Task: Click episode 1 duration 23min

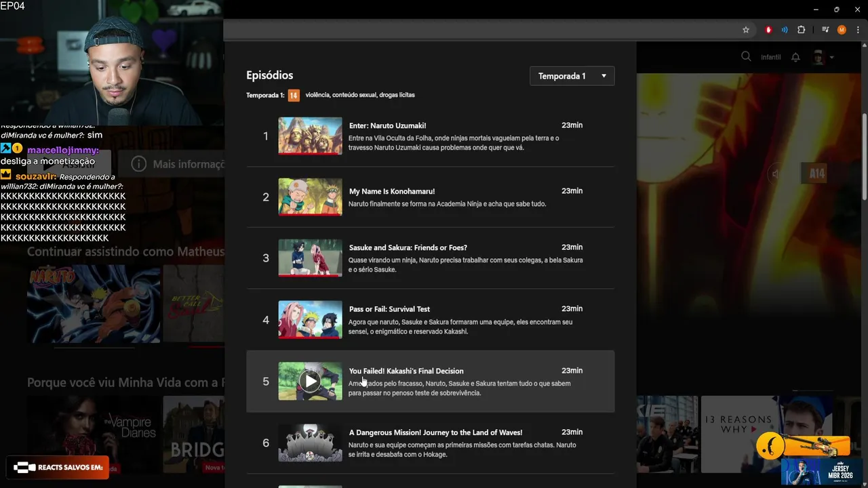Action: click(572, 125)
